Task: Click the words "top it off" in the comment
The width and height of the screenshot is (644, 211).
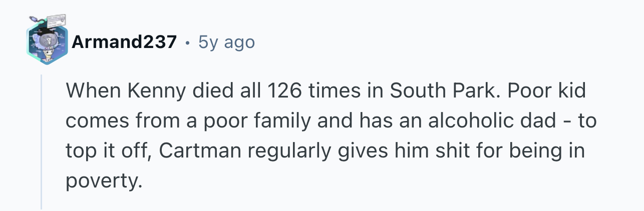Action: coord(108,151)
